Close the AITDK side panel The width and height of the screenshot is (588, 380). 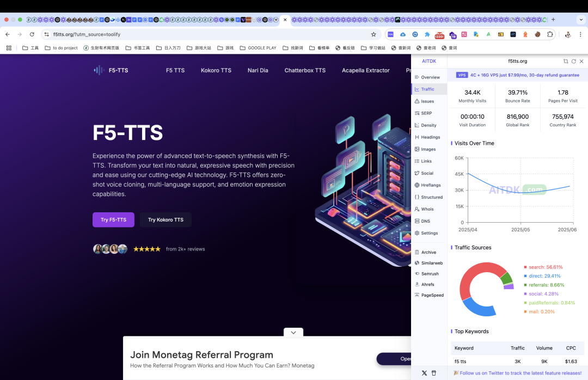click(x=581, y=61)
